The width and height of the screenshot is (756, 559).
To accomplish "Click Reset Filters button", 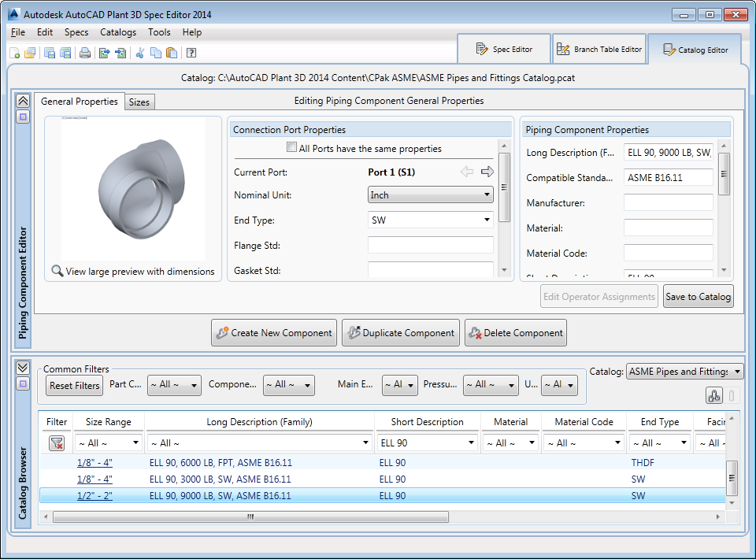I will 74,386.
